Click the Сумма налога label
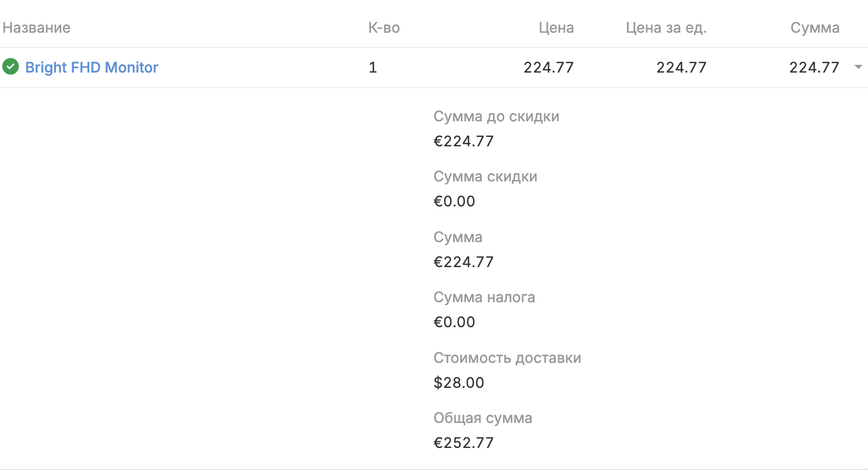Viewport: 868px width, 470px height. pos(484,297)
